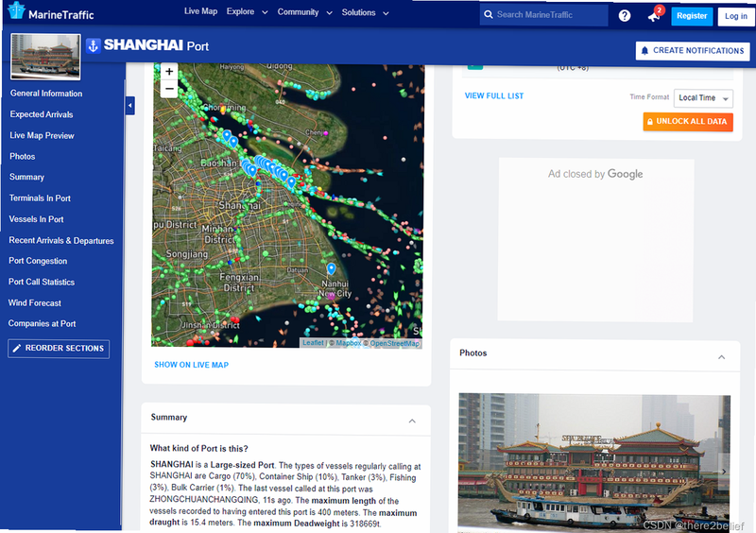Click the MarineTraffic ship logo icon
Viewport: 756px width, 533px height.
click(x=16, y=10)
